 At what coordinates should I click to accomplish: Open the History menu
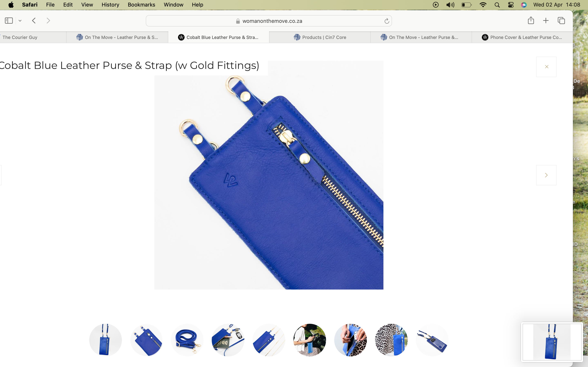[110, 5]
